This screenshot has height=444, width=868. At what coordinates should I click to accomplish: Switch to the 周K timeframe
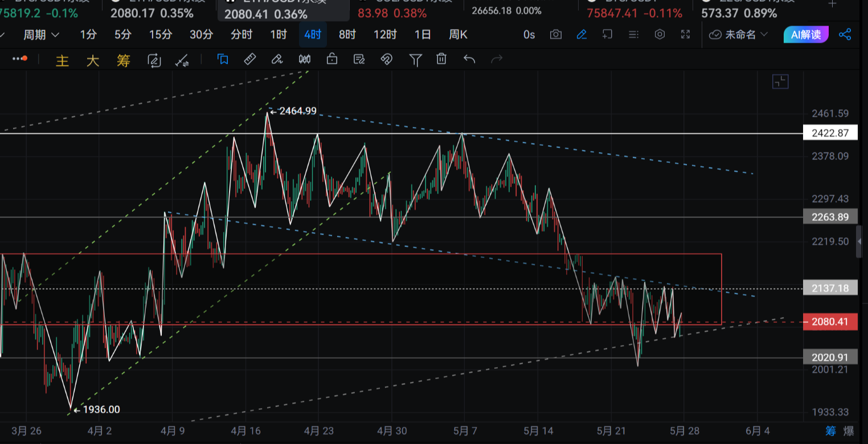[458, 35]
